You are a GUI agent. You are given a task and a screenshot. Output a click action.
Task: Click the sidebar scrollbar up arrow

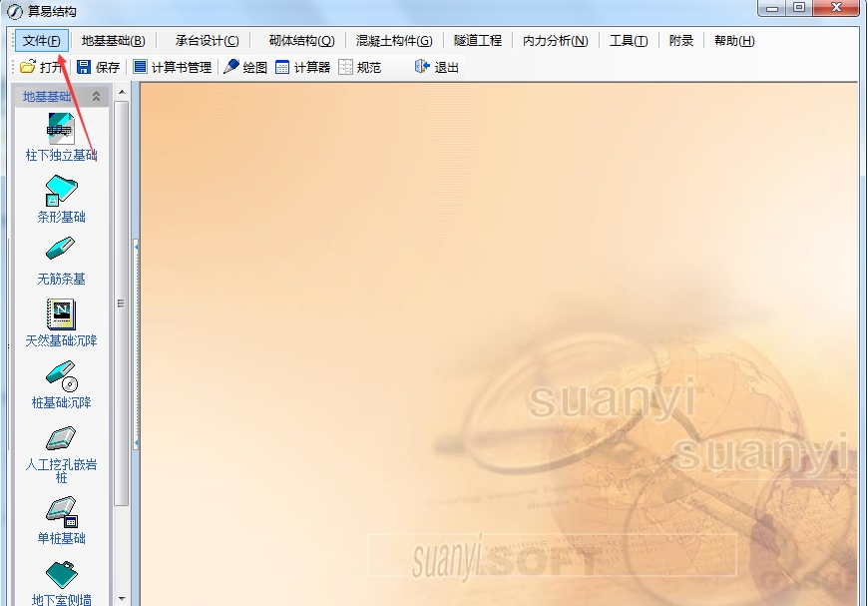point(122,92)
